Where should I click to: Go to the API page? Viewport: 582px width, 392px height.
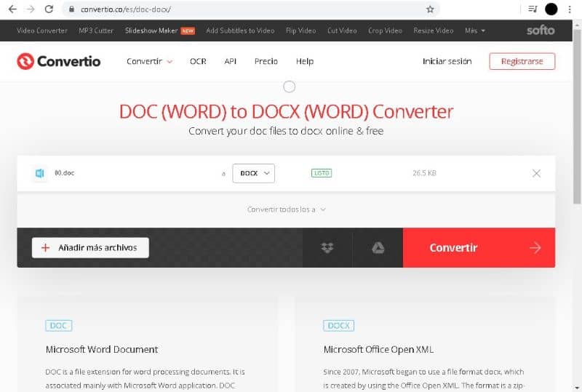pos(230,61)
